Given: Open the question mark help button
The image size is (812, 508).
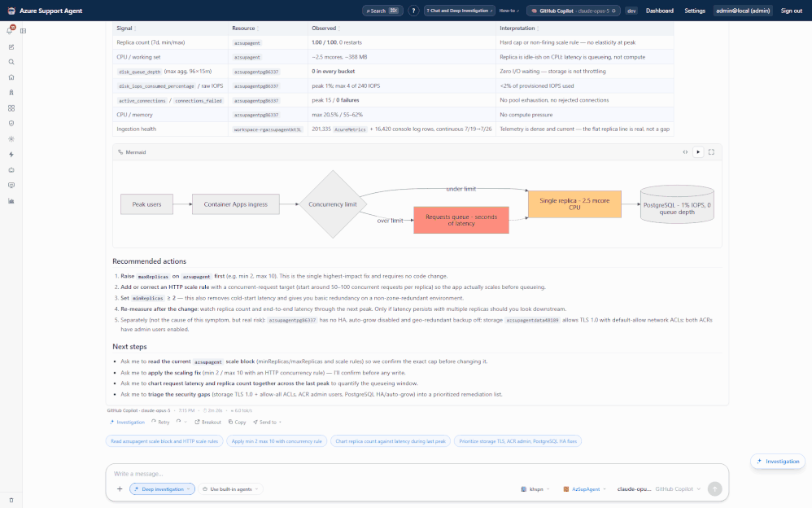Looking at the screenshot, I should click(x=413, y=11).
